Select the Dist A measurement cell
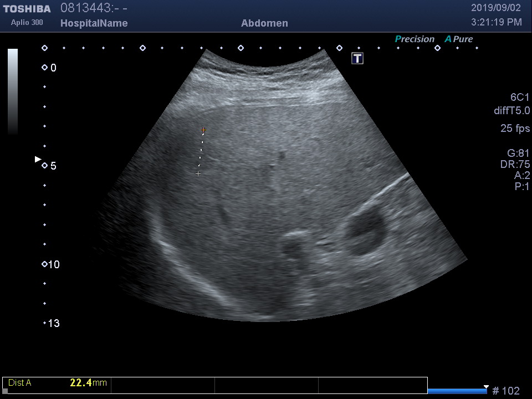This screenshot has width=532, height=399. coord(57,383)
